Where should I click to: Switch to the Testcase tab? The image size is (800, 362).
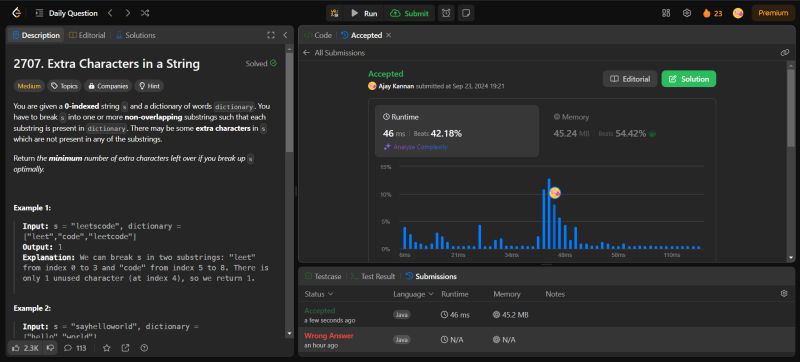(x=322, y=276)
